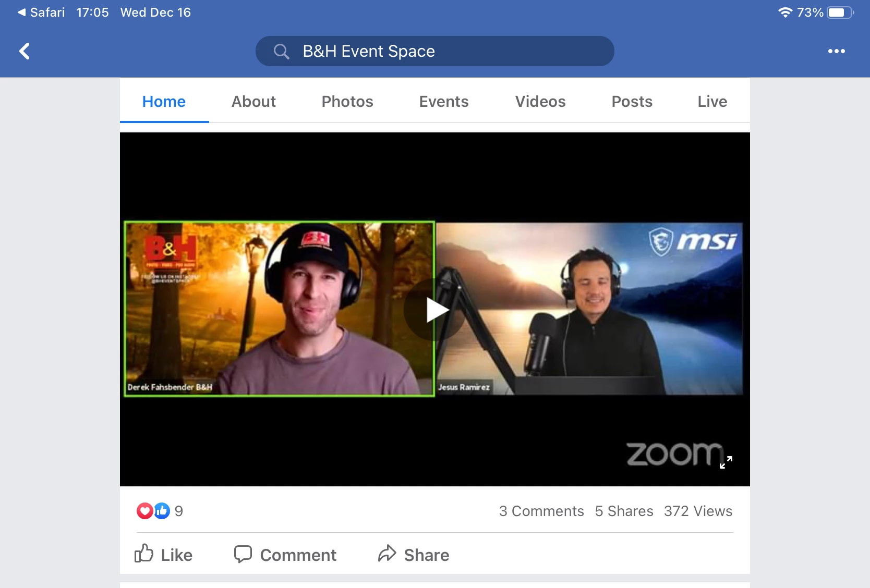Open the About tab
This screenshot has height=588, width=870.
tap(253, 101)
